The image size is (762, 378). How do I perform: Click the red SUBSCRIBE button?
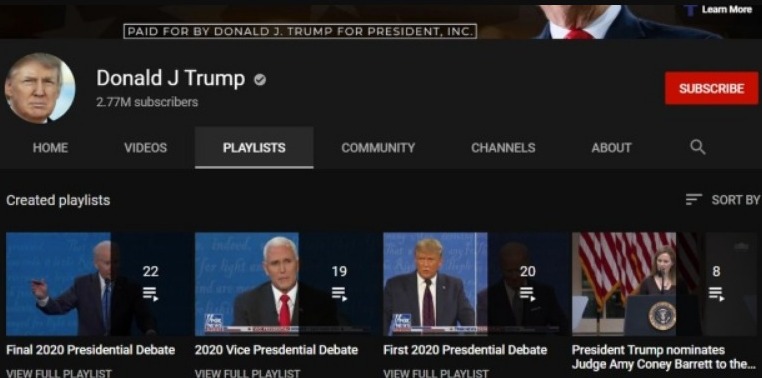tap(711, 88)
